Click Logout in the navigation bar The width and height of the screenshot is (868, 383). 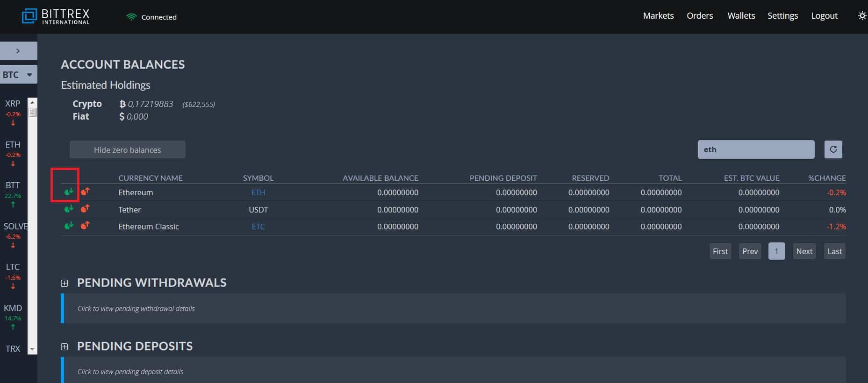[824, 15]
